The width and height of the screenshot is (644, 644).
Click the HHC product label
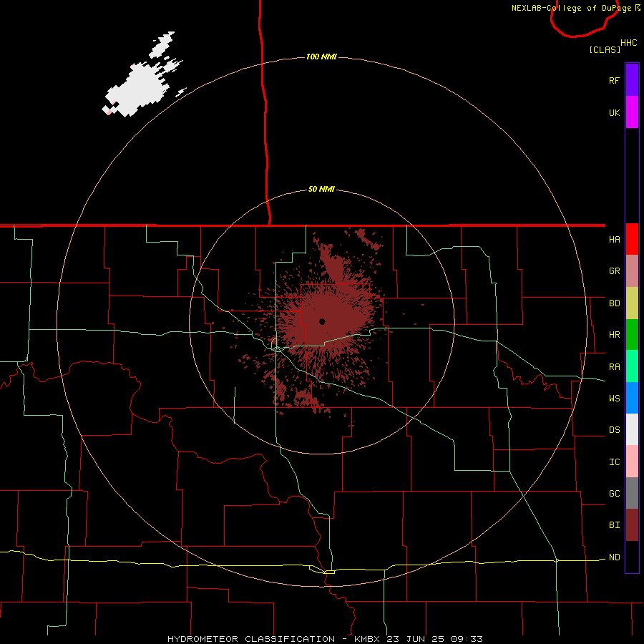[629, 43]
